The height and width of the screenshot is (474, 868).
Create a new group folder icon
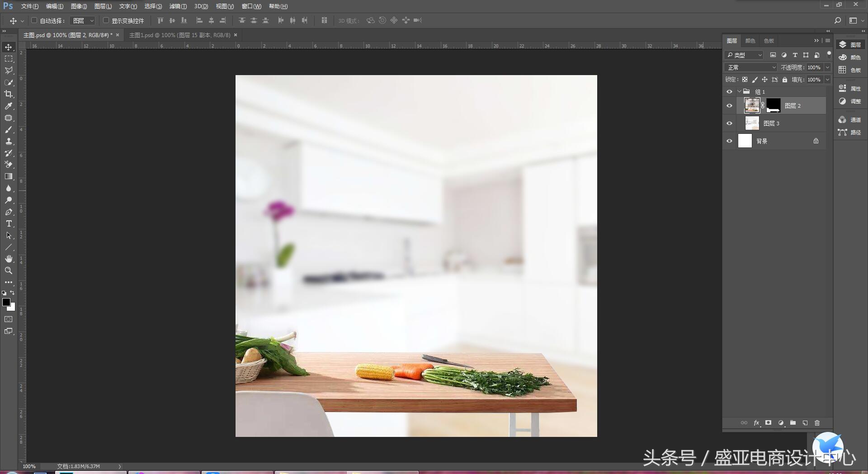click(793, 423)
